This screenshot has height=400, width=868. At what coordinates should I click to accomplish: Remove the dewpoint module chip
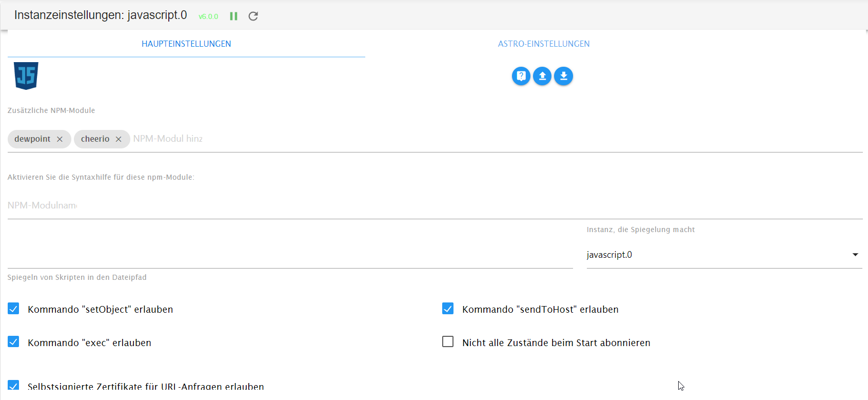click(60, 139)
